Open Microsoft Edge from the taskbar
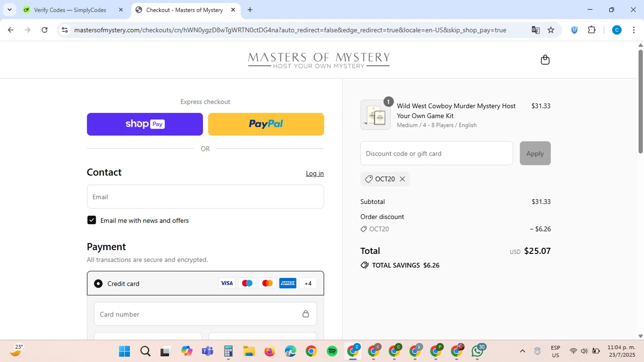The image size is (644, 362). [290, 351]
